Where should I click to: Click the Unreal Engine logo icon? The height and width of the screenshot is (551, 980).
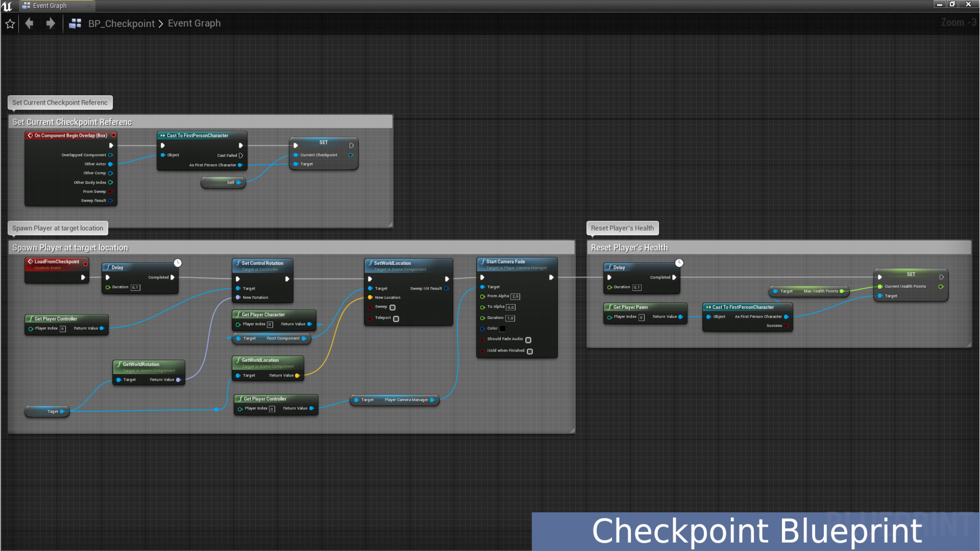pos(7,6)
